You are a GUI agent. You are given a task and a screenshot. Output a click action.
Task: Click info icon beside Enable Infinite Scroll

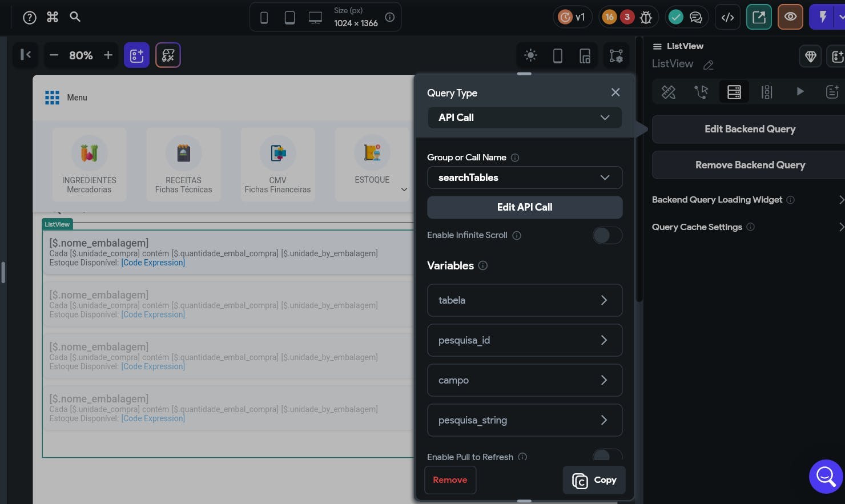[x=517, y=235]
